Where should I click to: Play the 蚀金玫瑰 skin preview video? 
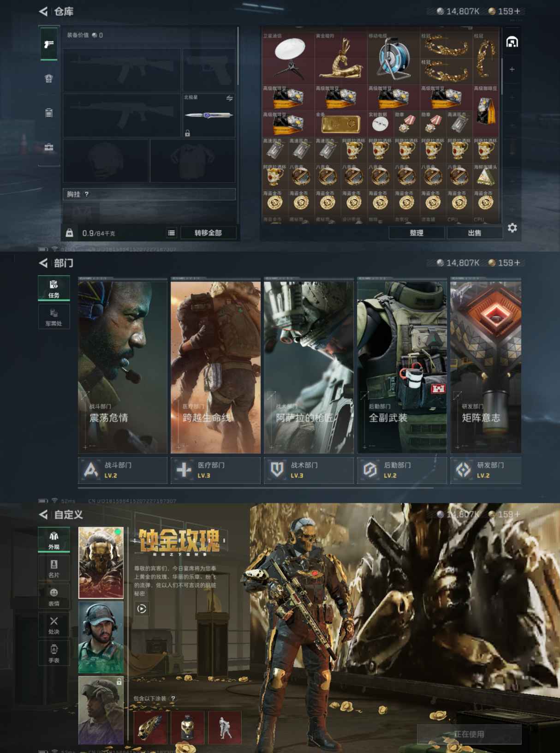[142, 609]
